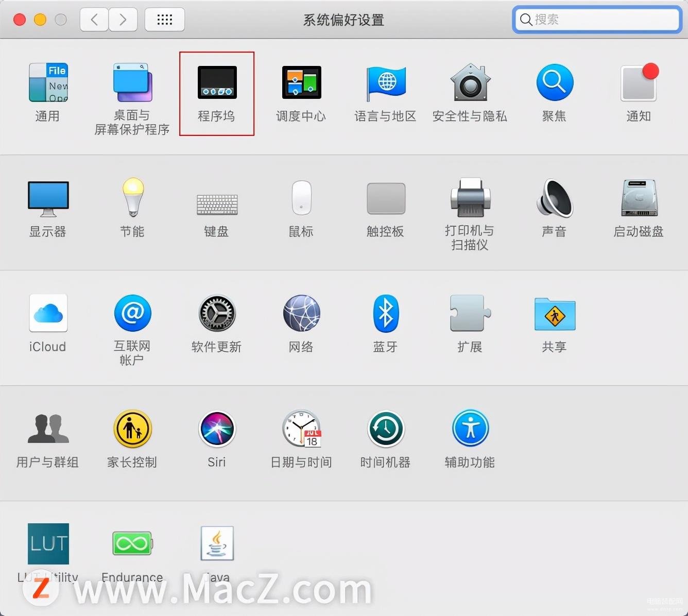Go forward with the right arrow button
The width and height of the screenshot is (688, 616).
click(123, 20)
